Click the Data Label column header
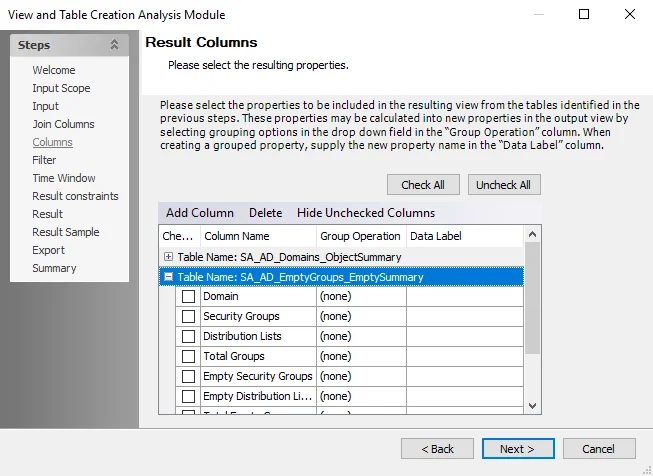Screen dimensions: 653x476 coord(465,236)
